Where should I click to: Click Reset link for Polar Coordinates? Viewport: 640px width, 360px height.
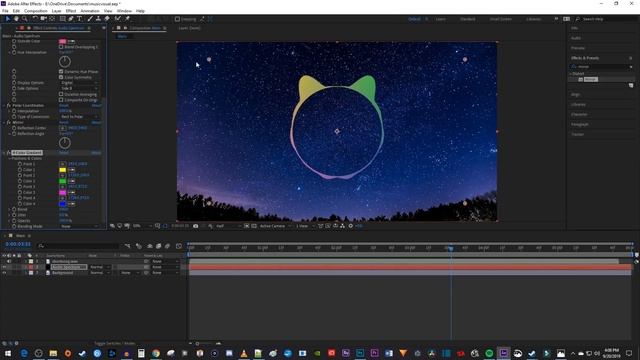[x=64, y=105]
